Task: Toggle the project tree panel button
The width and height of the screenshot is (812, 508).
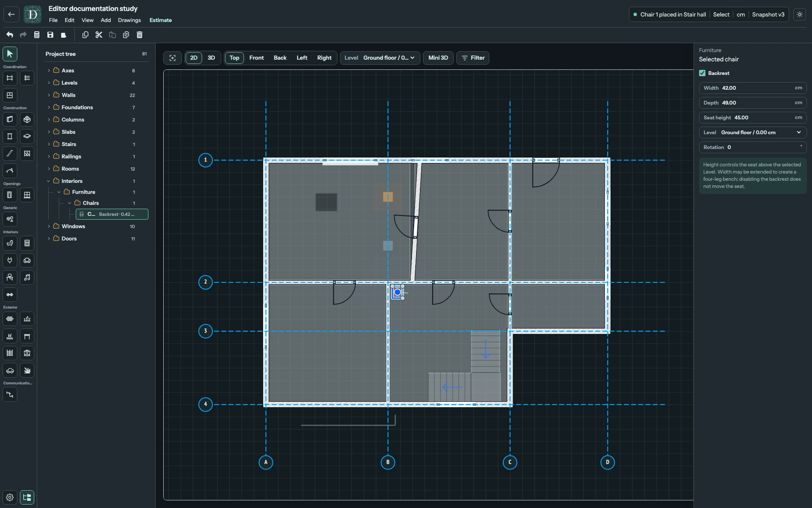Action: pos(27,497)
